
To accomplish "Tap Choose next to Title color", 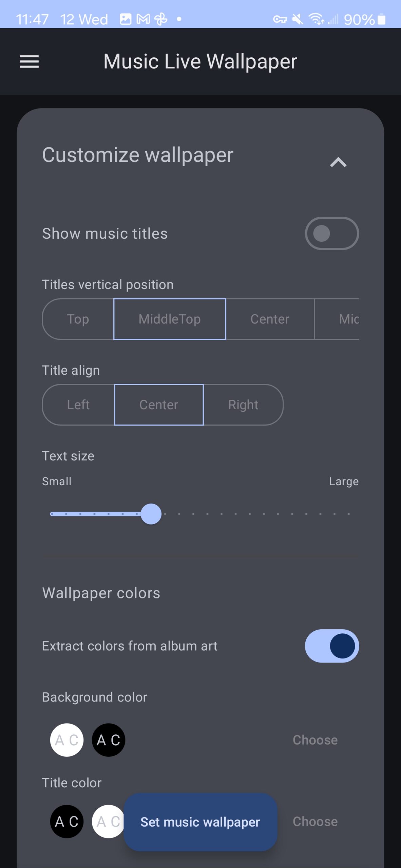I will 315,822.
